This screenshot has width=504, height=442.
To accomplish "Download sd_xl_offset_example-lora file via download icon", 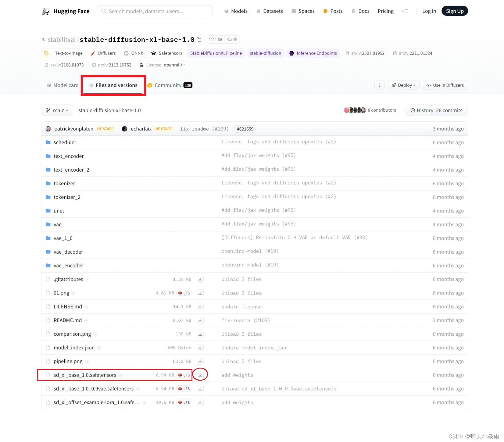I will click(x=200, y=402).
